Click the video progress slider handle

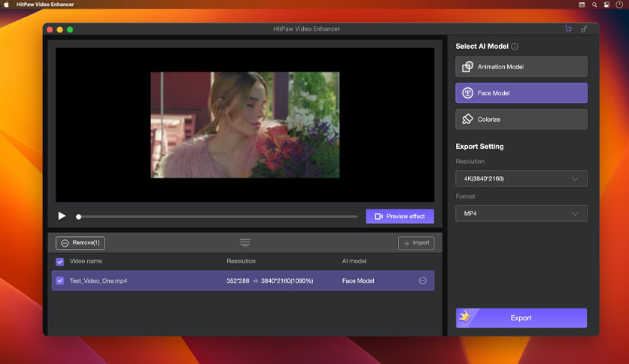pos(78,217)
